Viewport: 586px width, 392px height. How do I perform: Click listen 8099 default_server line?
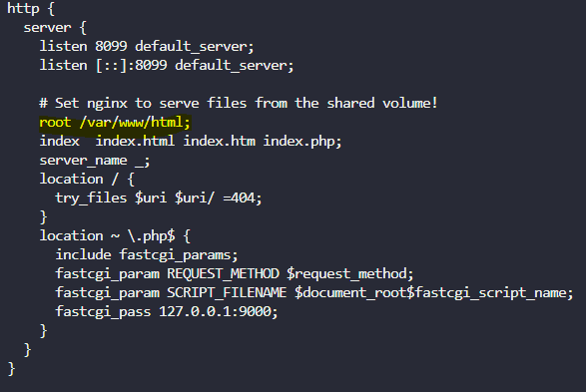pos(147,47)
